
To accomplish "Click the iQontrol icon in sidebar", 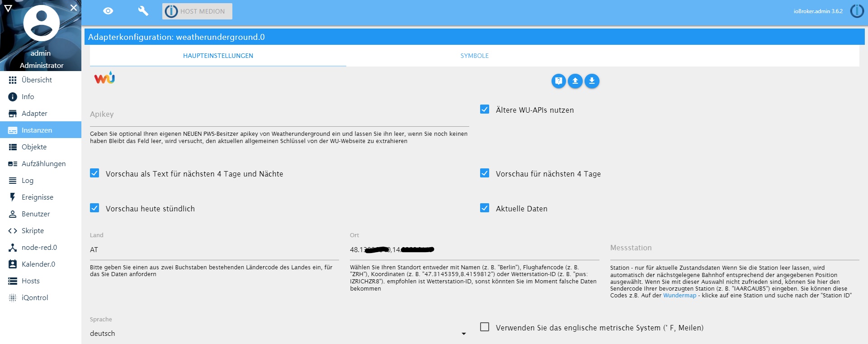I will click(13, 298).
